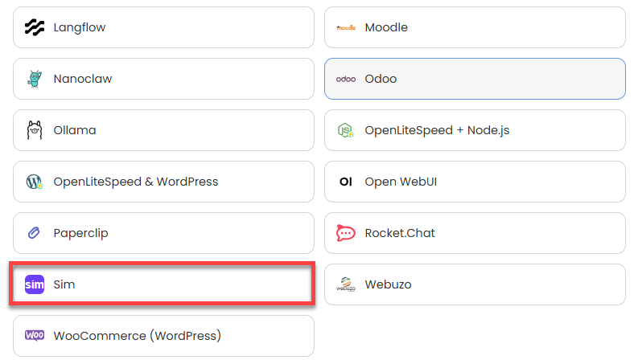Click the Langflow wavy logo icon
Viewport: 638px width, 364px height.
35,27
